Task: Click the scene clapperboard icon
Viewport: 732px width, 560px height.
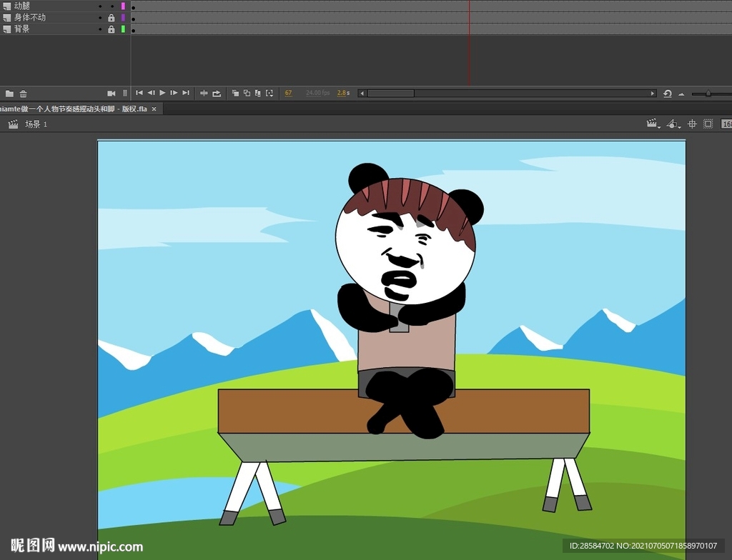Action: click(x=13, y=124)
